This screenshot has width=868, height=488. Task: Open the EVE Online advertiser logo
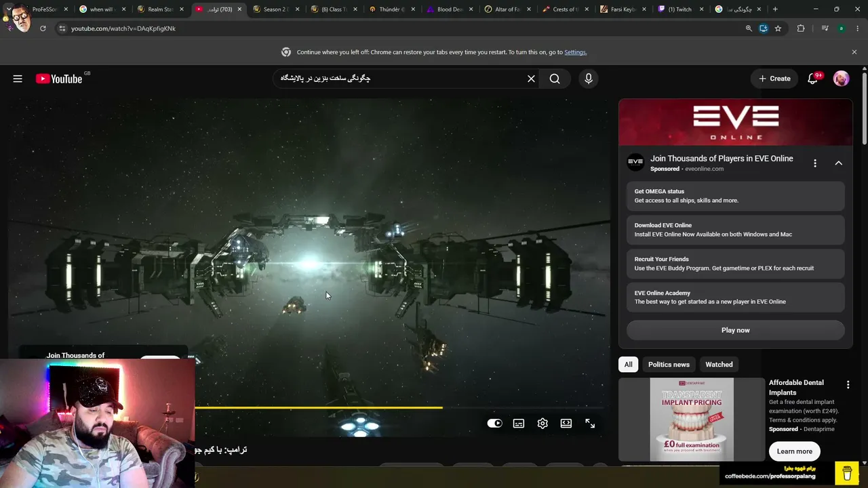(635, 162)
